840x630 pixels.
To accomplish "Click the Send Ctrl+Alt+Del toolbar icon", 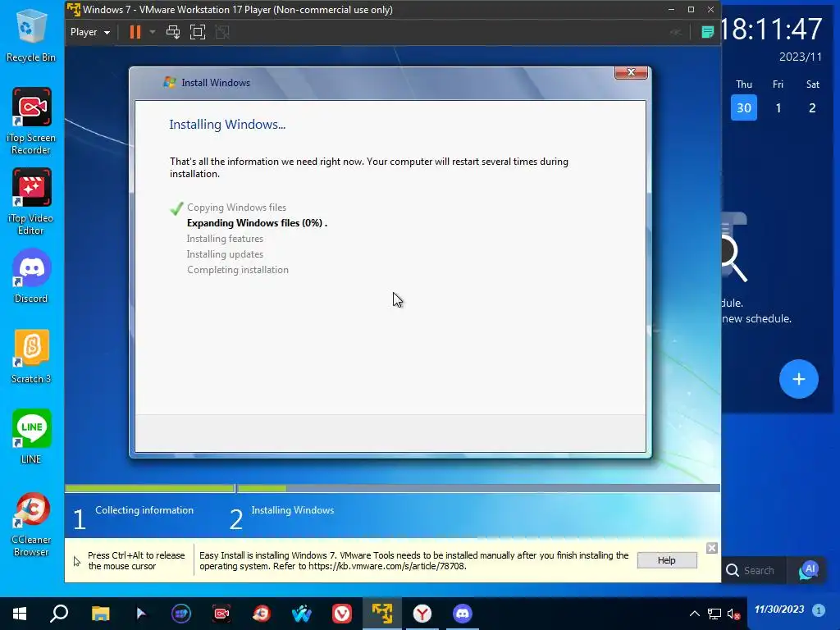I will pyautogui.click(x=173, y=32).
